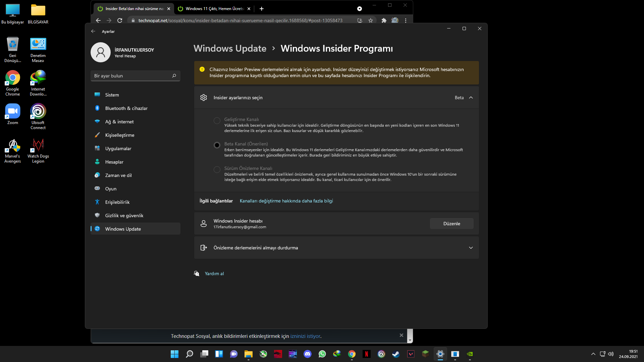
Task: Click the Bir ayar bulun search field
Action: pyautogui.click(x=131, y=76)
